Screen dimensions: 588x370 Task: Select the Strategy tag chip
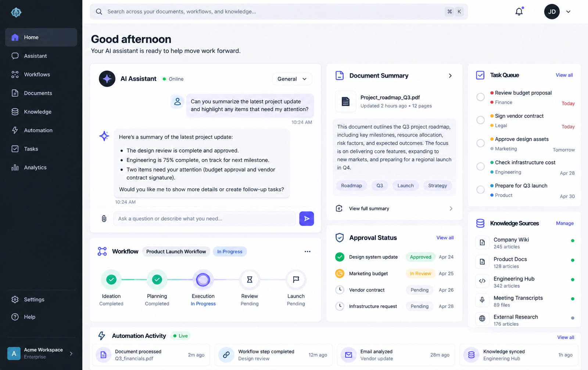coord(437,186)
